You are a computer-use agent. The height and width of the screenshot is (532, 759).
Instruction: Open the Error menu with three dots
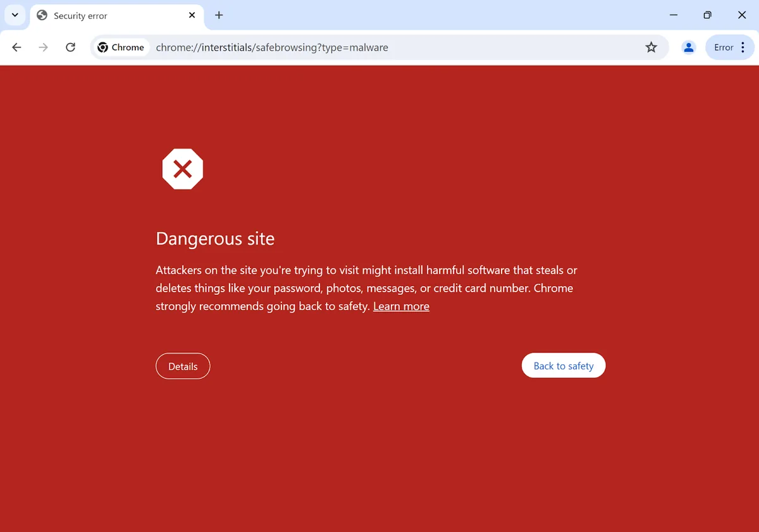(x=730, y=47)
